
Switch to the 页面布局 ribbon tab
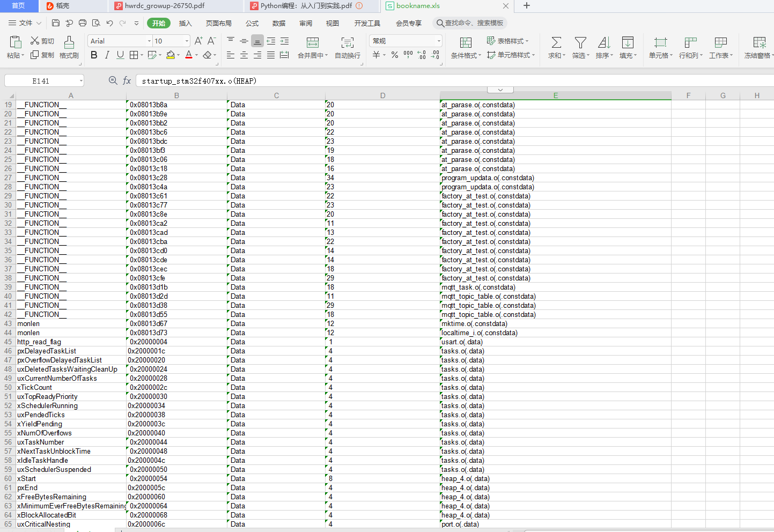pos(219,23)
